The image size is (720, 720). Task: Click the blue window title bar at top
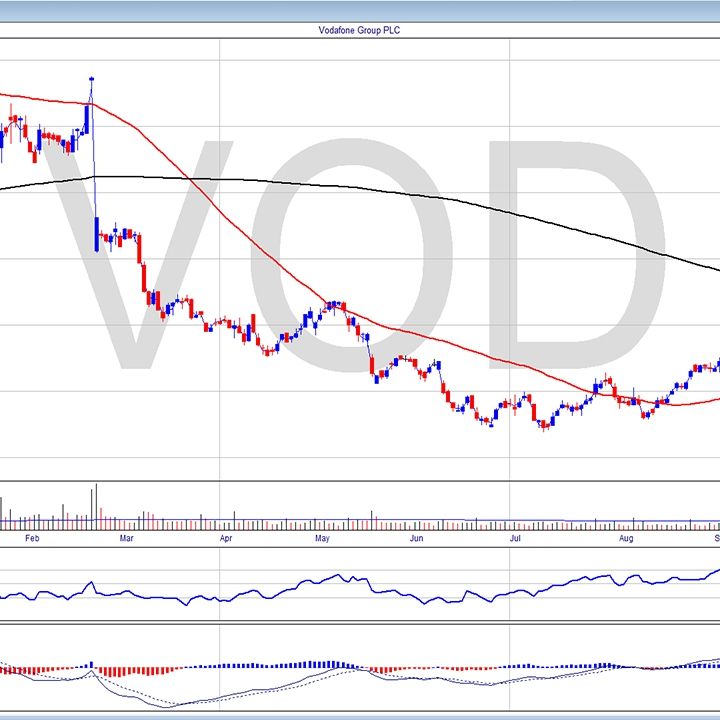[360, 10]
